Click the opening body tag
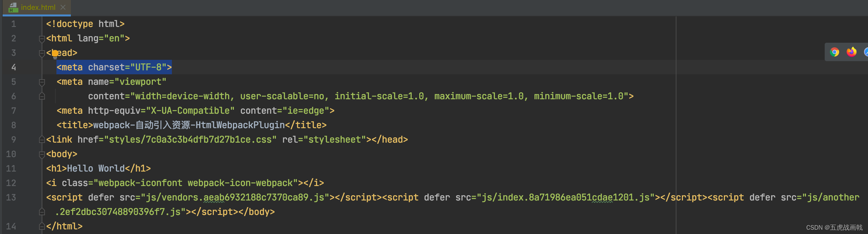This screenshot has height=234, width=868. tap(62, 154)
